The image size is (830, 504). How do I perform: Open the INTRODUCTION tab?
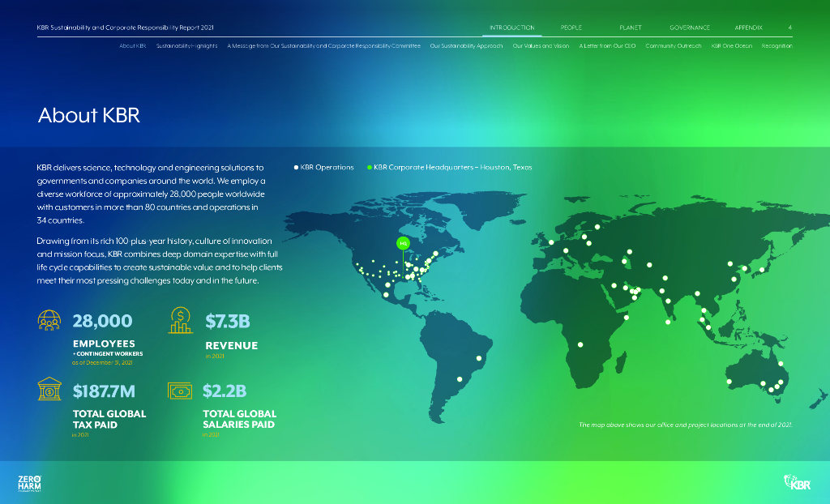point(512,28)
